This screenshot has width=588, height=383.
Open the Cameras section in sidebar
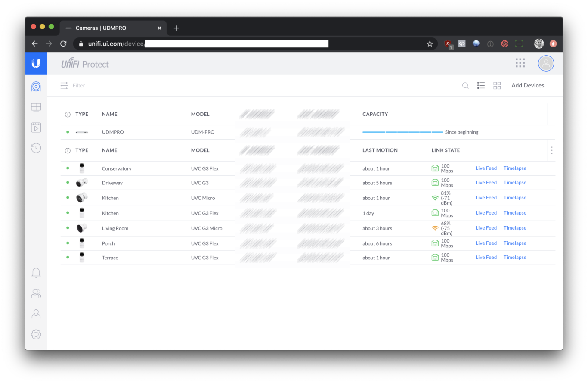[36, 87]
